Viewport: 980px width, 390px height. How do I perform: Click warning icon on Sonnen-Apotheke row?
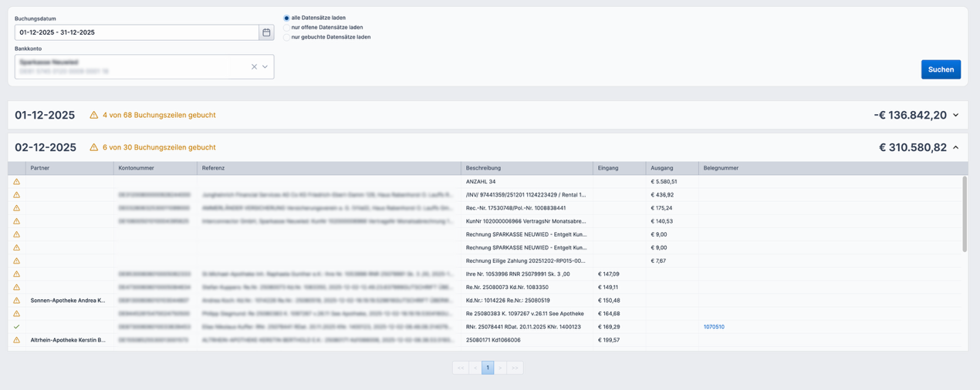[x=16, y=301]
